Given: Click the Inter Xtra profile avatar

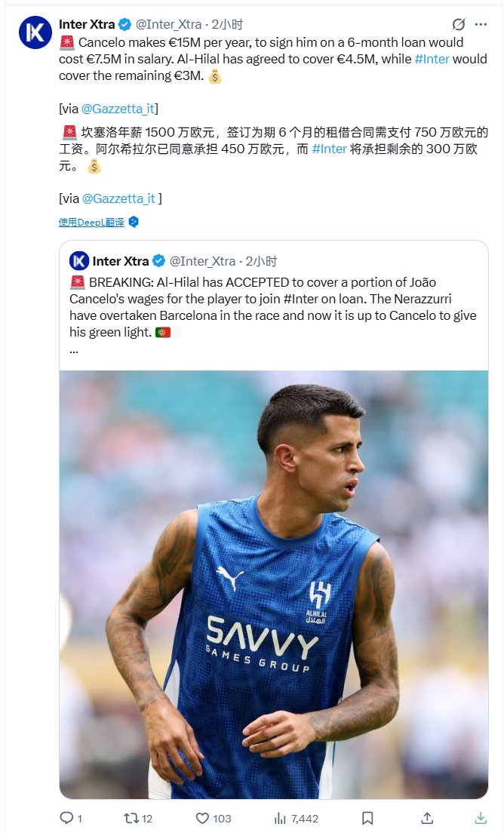Looking at the screenshot, I should tap(35, 34).
